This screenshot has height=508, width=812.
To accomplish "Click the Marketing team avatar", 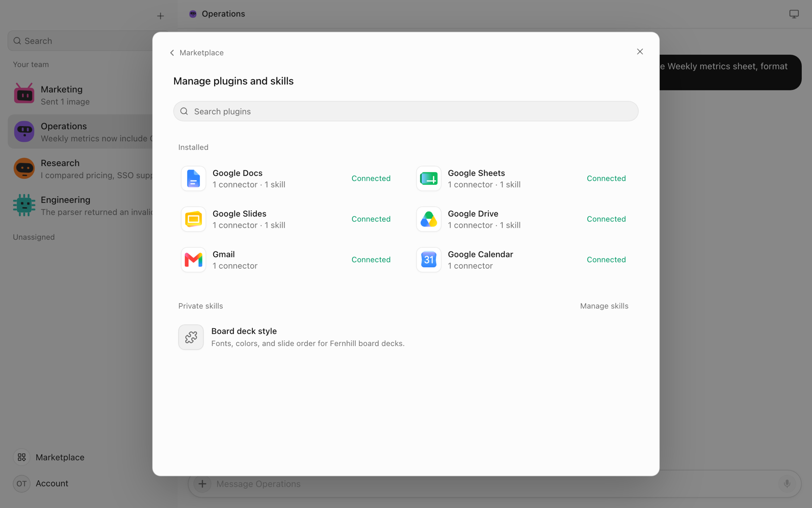I will (x=24, y=94).
